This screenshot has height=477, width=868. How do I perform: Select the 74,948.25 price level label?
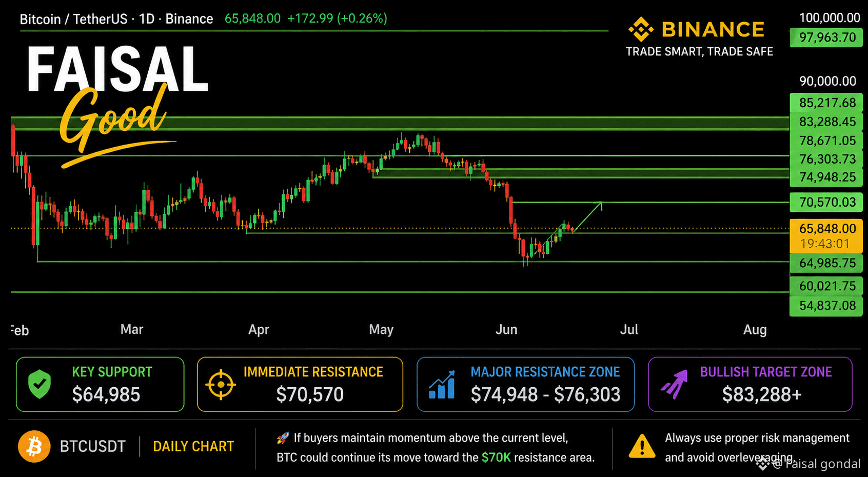[x=826, y=177]
